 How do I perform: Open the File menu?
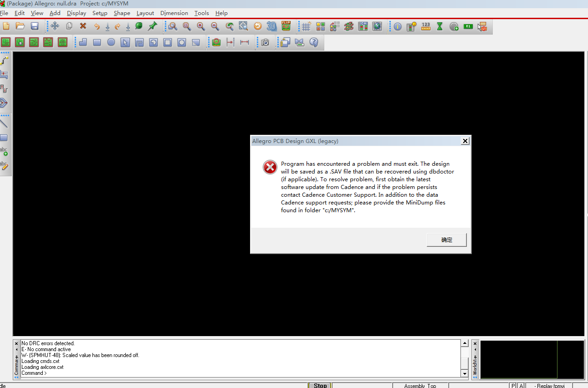(x=4, y=13)
